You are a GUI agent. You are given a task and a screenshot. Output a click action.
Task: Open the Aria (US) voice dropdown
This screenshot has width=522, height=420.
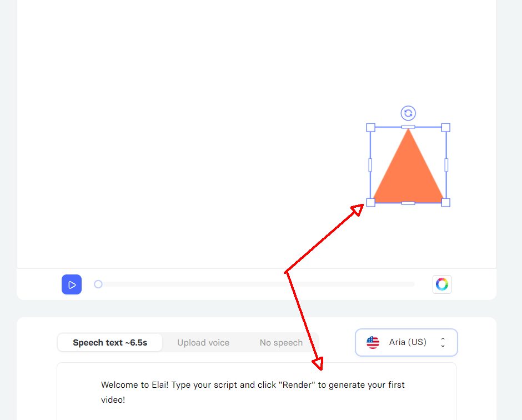coord(406,342)
